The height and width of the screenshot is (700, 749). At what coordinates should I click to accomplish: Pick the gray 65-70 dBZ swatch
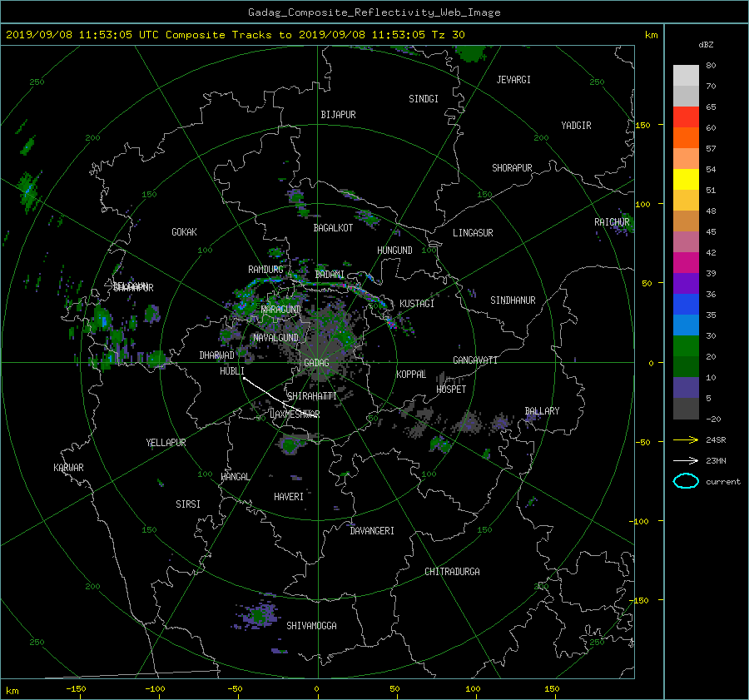pyautogui.click(x=686, y=96)
